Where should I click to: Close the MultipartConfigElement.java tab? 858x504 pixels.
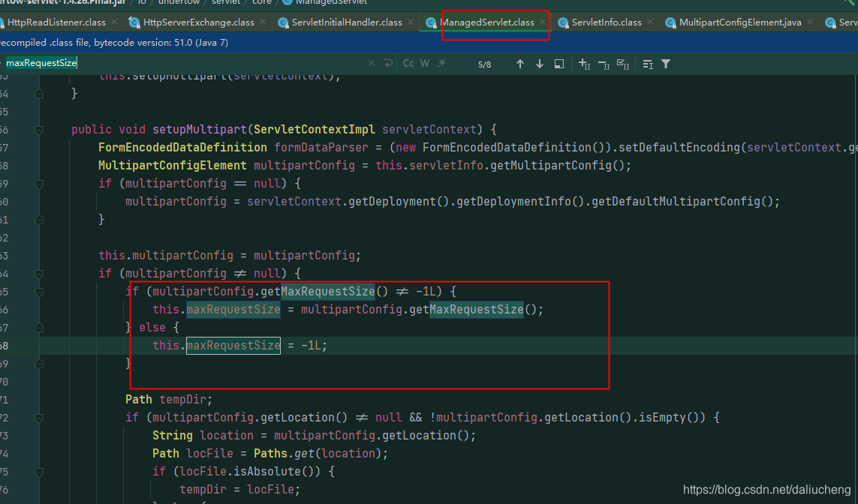(x=810, y=22)
